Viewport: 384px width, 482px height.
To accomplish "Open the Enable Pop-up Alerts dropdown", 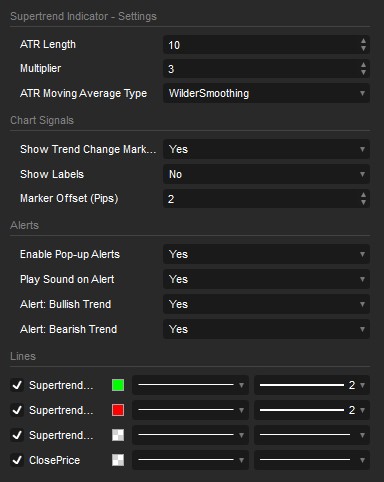I will 266,254.
